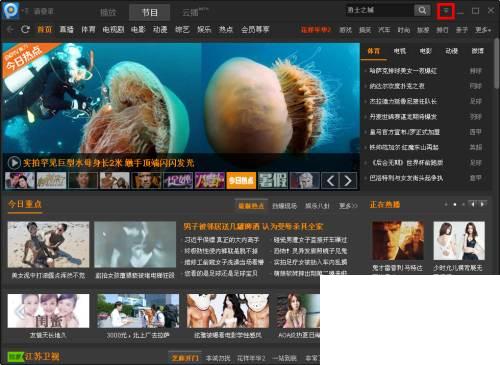The image size is (500, 365).
Task: Select the middle page dot in 正在热播
Action: pyautogui.click(x=455, y=204)
